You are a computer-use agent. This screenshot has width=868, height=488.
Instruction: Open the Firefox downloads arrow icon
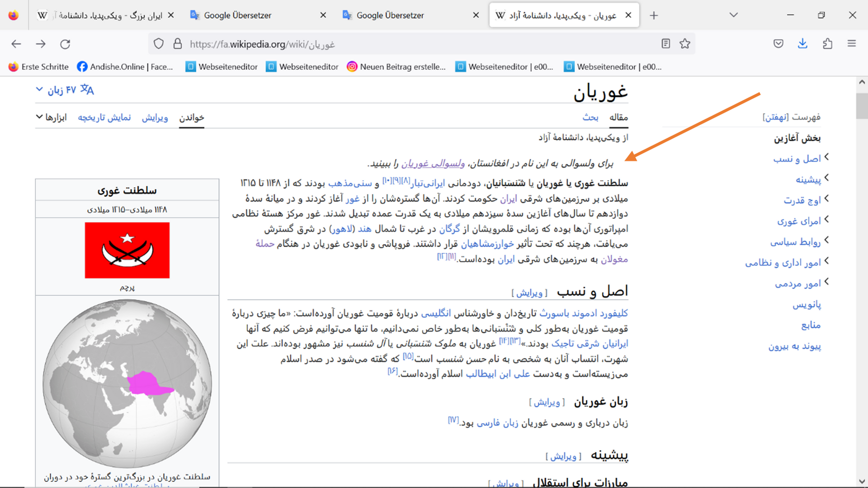pyautogui.click(x=802, y=44)
